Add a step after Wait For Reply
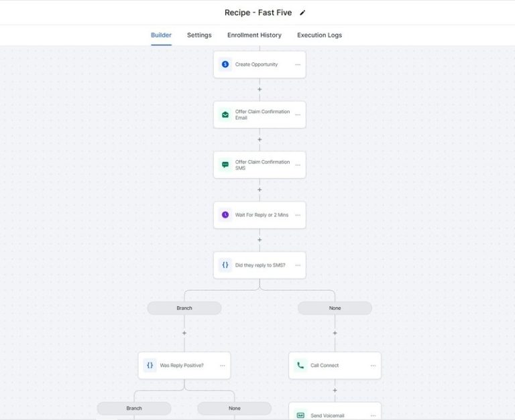Viewport: 515px width, 420px height. coord(260,240)
